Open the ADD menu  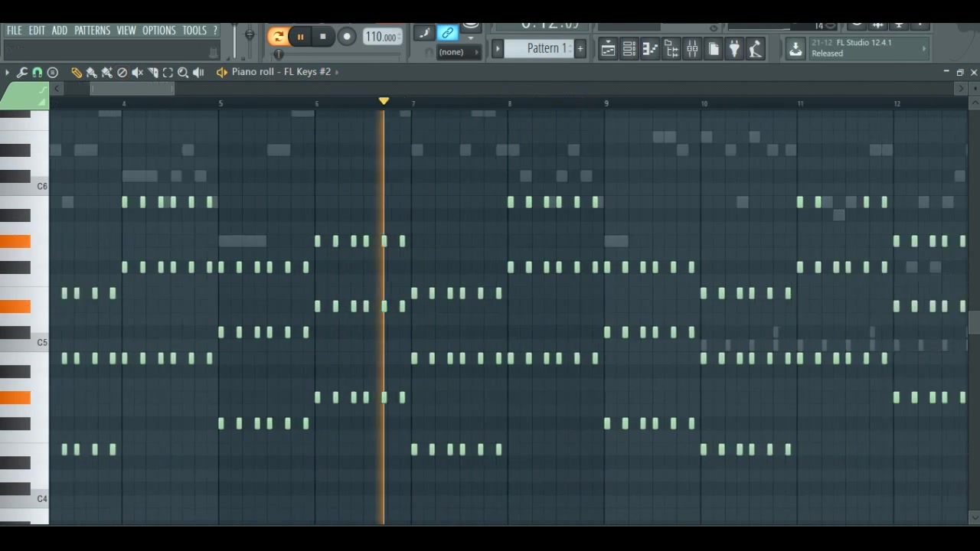pyautogui.click(x=60, y=31)
